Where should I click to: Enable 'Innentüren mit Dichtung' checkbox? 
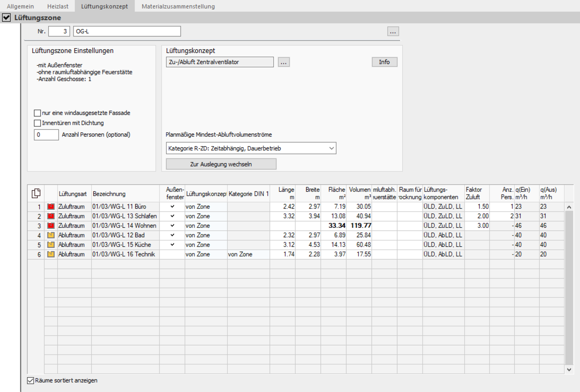pos(37,123)
